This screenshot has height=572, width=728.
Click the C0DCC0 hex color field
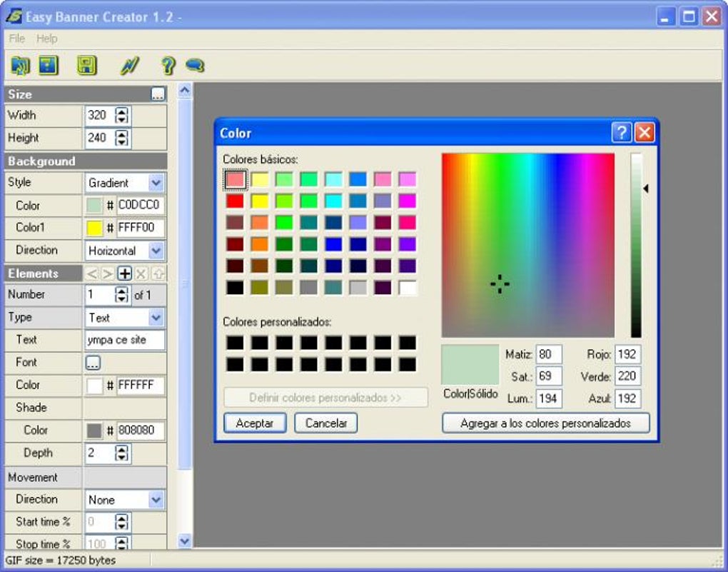click(x=140, y=205)
